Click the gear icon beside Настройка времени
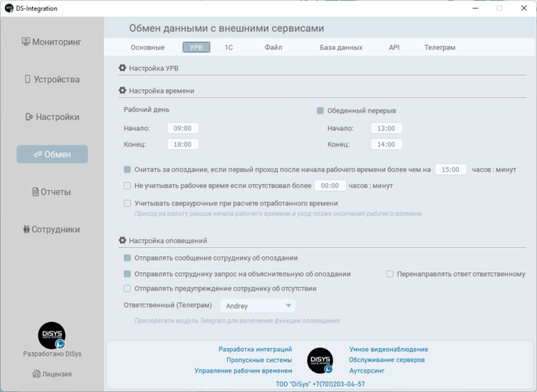The image size is (537, 392). pyautogui.click(x=122, y=91)
